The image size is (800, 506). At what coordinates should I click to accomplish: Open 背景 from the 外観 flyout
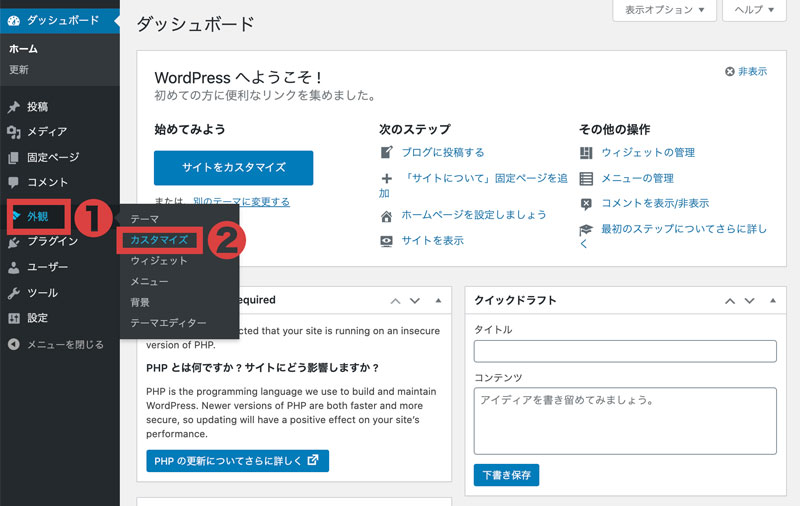coord(140,302)
